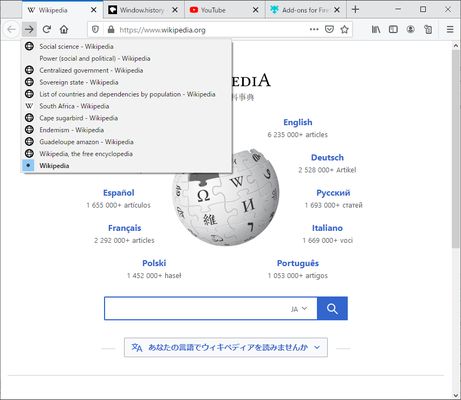461x400 pixels.
Task: Open the Português Wikipedia link
Action: (298, 263)
